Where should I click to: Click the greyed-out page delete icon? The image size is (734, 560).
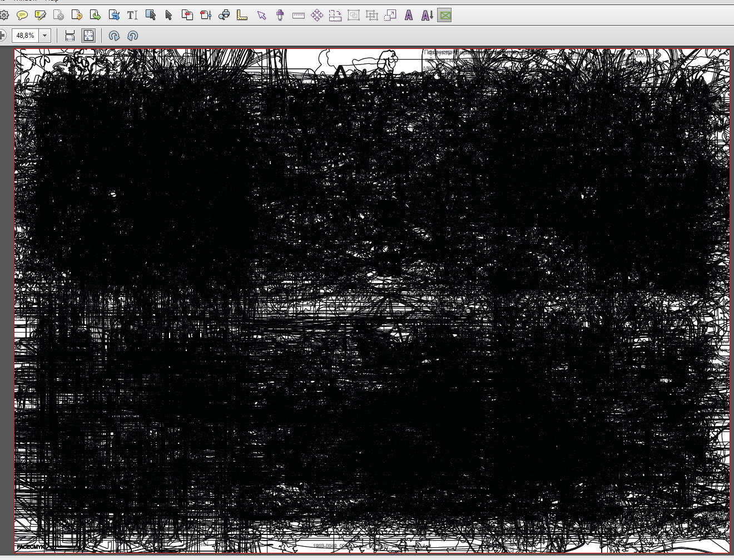coord(58,16)
